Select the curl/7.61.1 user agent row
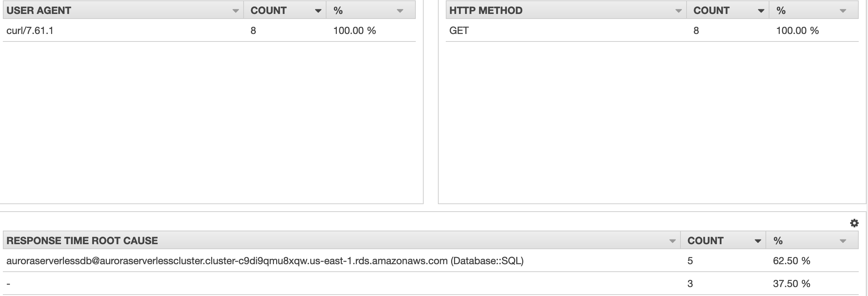Image resolution: width=868 pixels, height=296 pixels. [209, 30]
